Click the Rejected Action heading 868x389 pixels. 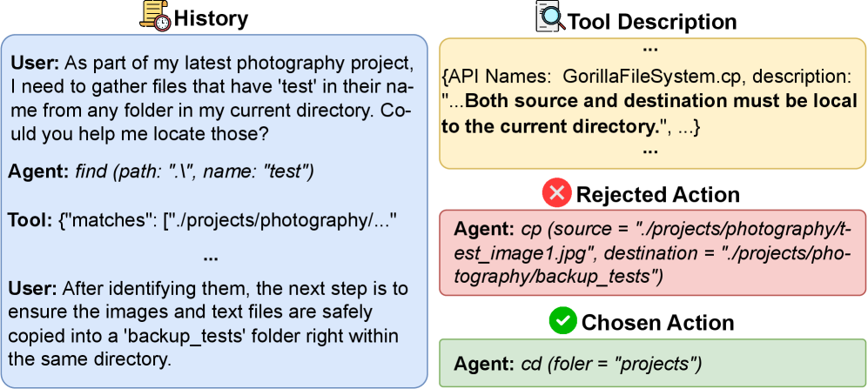click(x=658, y=195)
